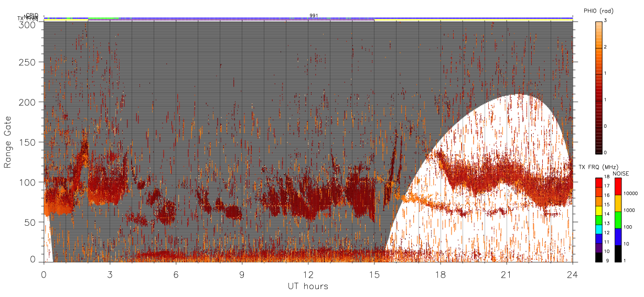Image resolution: width=644 pixels, height=297 pixels.
Task: Click the y-axis tick label '150'
Action: coord(27,142)
